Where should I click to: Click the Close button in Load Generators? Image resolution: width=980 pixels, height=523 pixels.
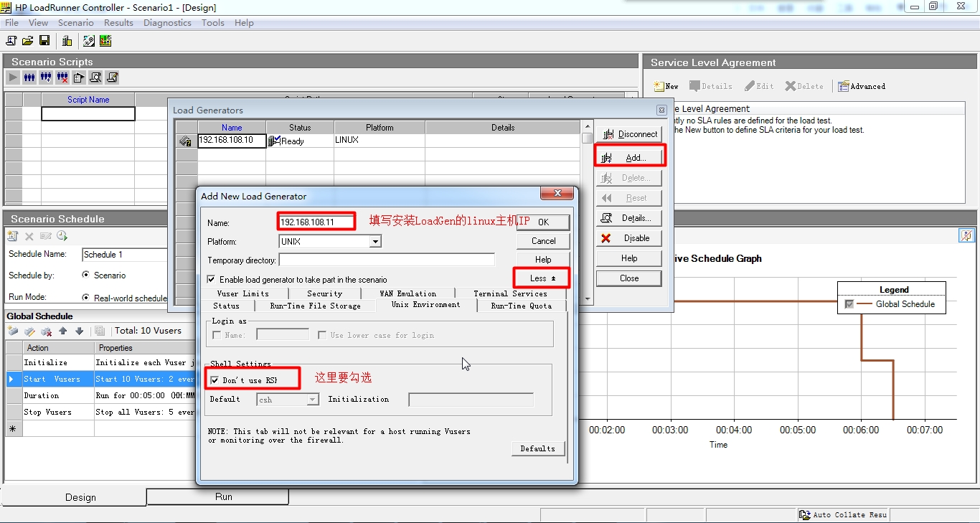(629, 278)
